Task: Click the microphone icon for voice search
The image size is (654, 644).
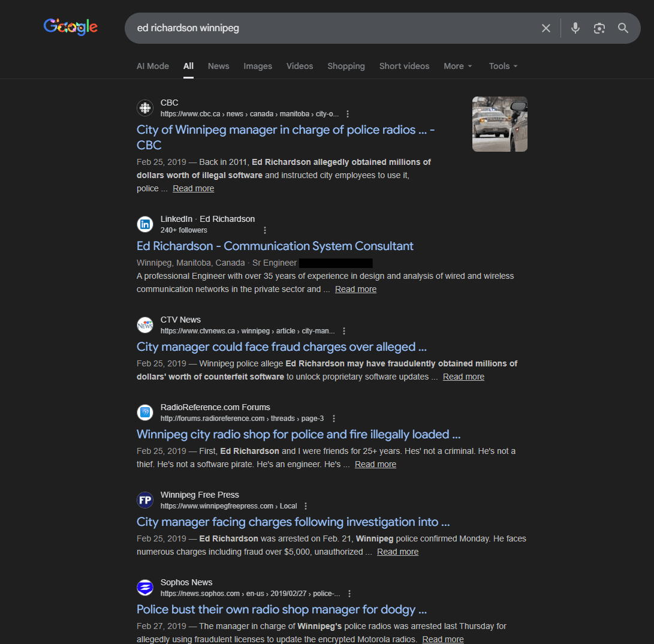Action: click(575, 28)
